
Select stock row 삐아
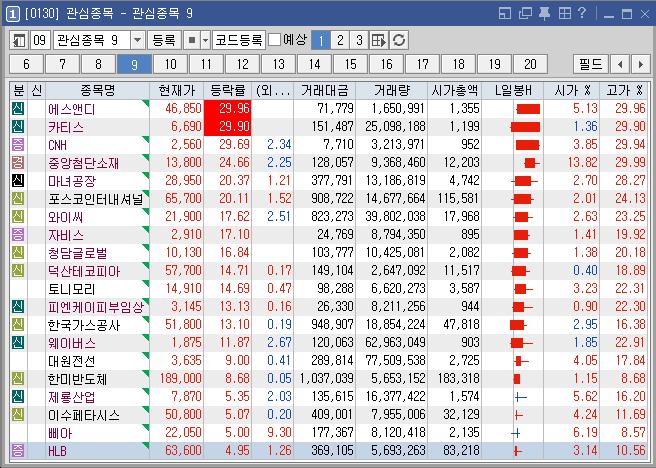click(328, 432)
